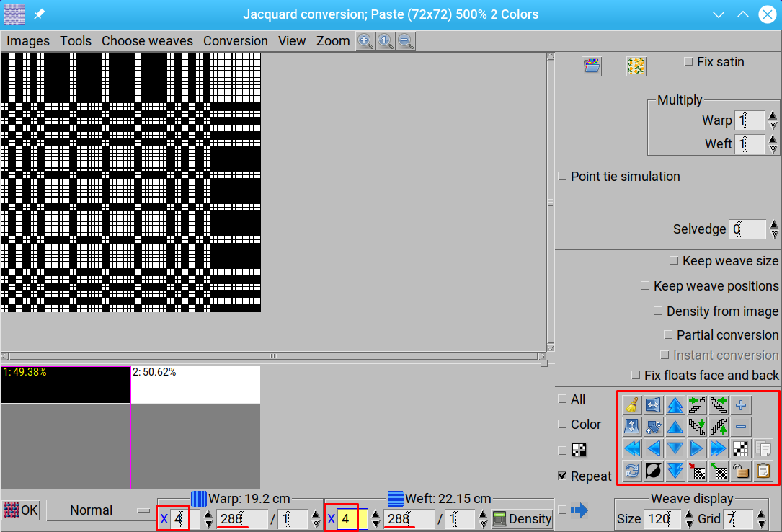Screen dimensions: 782x532
Task: Open the Zoom menu
Action: (333, 41)
